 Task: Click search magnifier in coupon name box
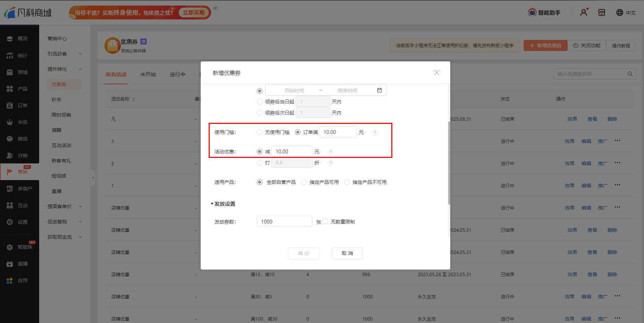coord(630,74)
